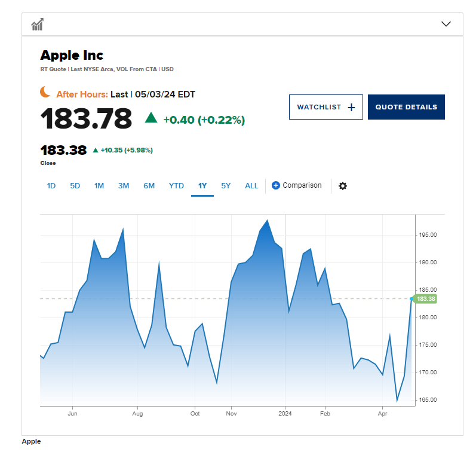The width and height of the screenshot is (476, 452).
Task: Switch to the 1M chart range
Action: point(99,186)
